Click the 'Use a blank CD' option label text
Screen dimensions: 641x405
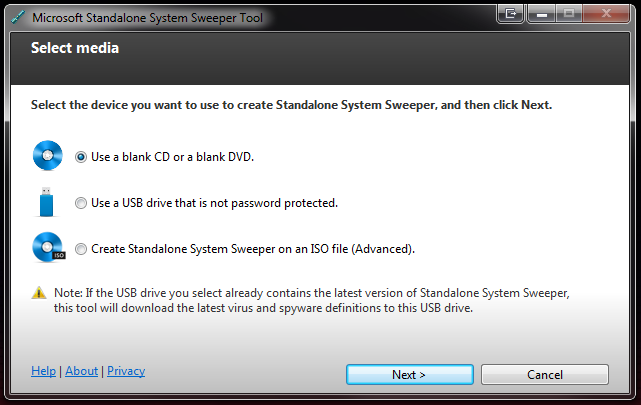pos(172,157)
